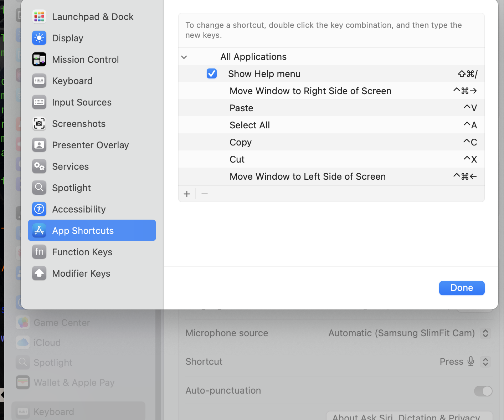Click the Services gears icon

(x=39, y=167)
